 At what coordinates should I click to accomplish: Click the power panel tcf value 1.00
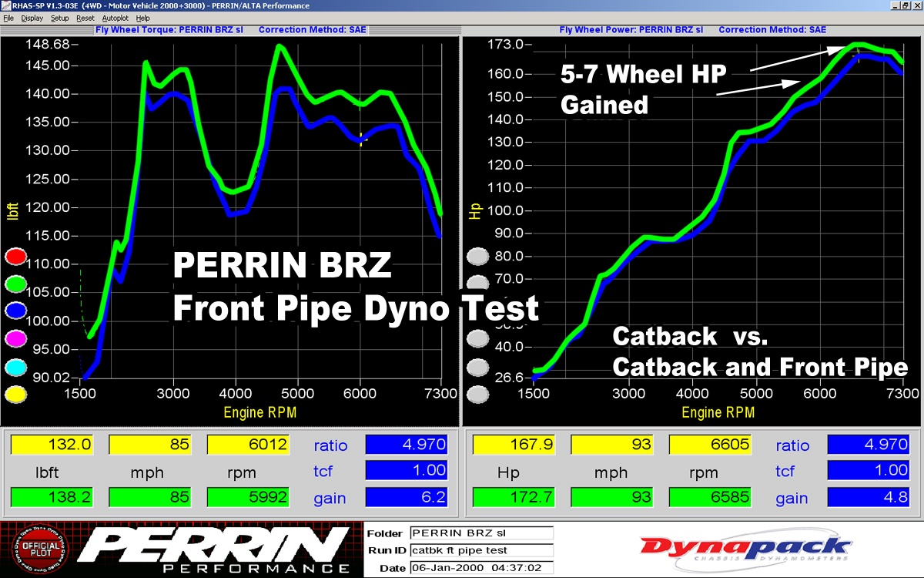point(868,470)
